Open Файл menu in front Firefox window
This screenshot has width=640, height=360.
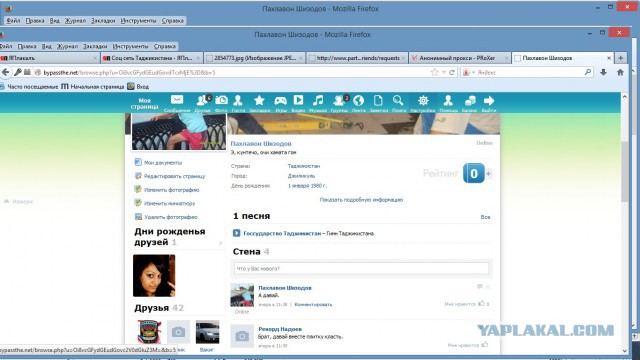[x=6, y=46]
